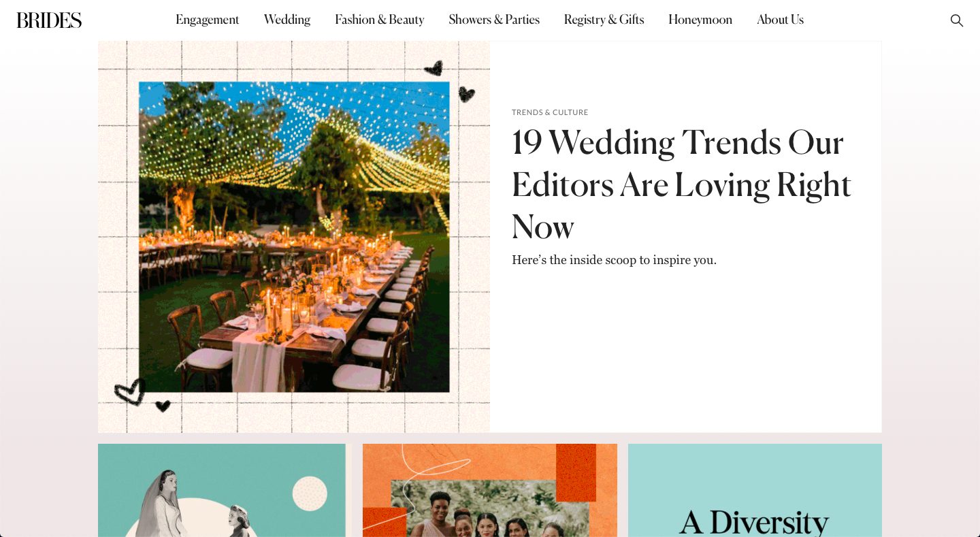Open the search magnifier icon

click(956, 20)
